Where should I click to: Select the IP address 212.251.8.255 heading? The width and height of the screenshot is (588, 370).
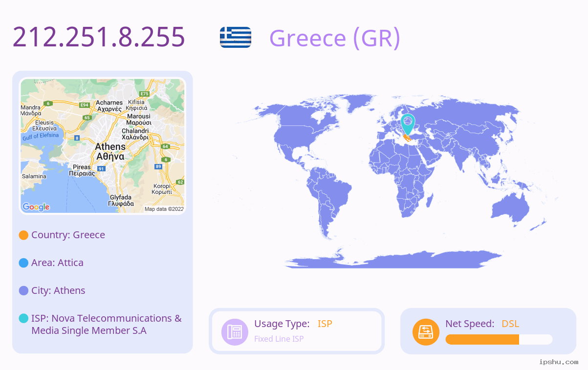click(99, 37)
